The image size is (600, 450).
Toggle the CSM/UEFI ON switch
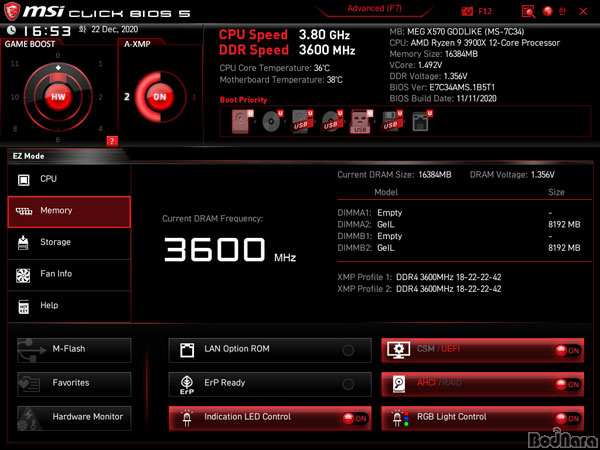pyautogui.click(x=567, y=351)
